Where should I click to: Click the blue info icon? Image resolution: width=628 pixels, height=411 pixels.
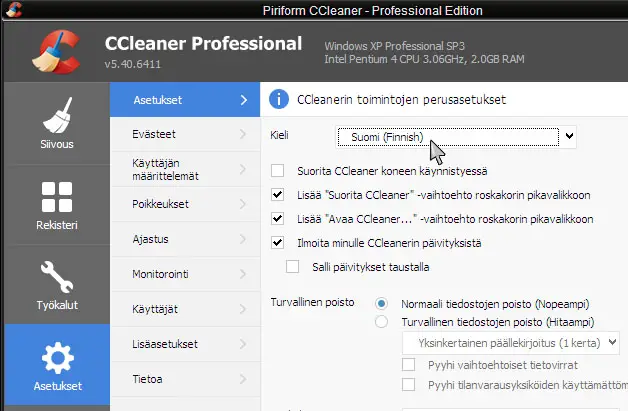pos(279,99)
